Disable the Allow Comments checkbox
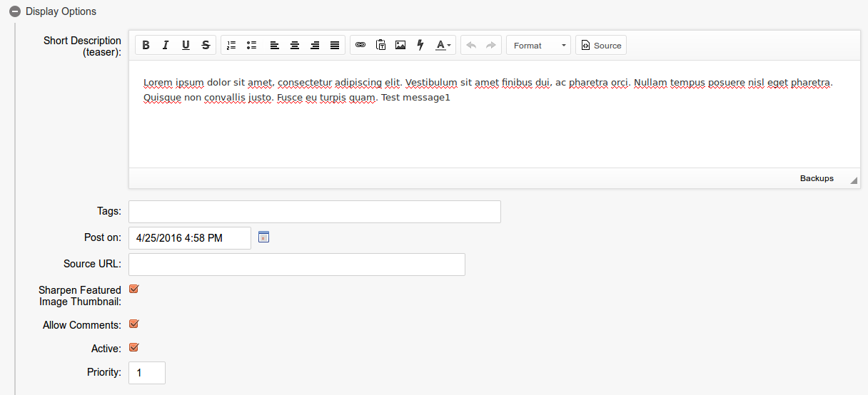Viewport: 868px width, 395px height. (x=133, y=324)
